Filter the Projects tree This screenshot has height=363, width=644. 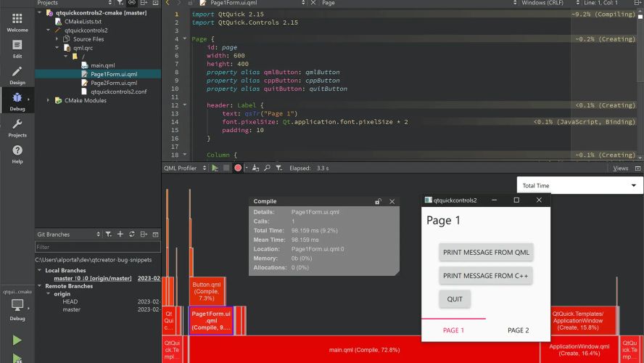coord(120,3)
